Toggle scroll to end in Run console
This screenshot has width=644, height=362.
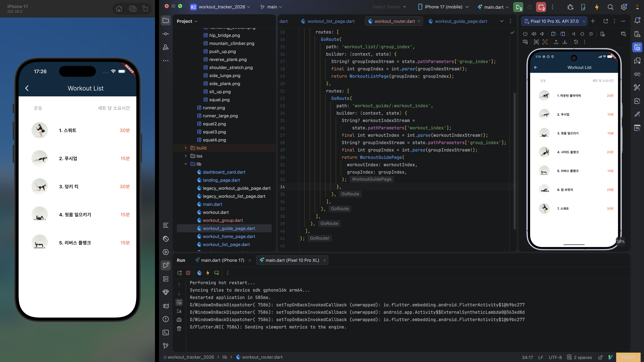tap(179, 311)
